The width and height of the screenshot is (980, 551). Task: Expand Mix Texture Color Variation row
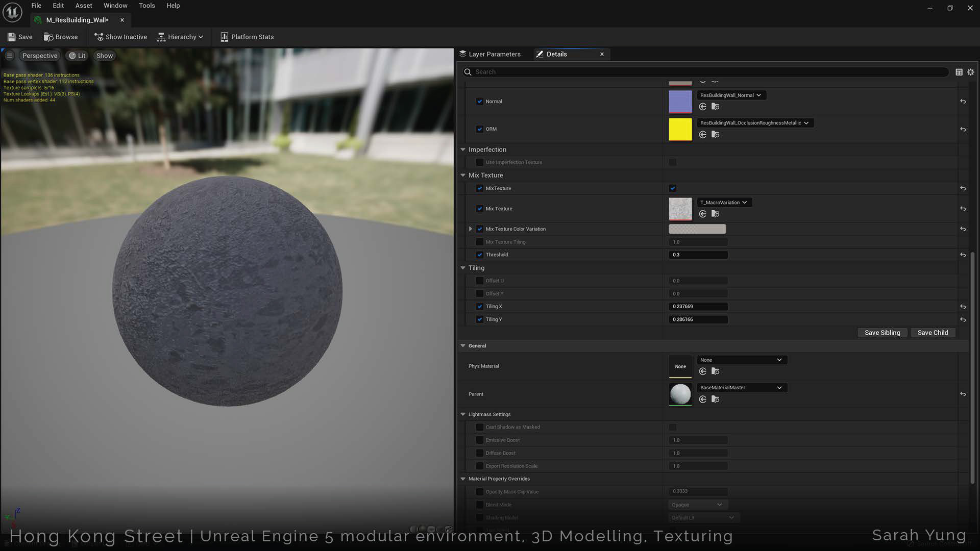[471, 229]
